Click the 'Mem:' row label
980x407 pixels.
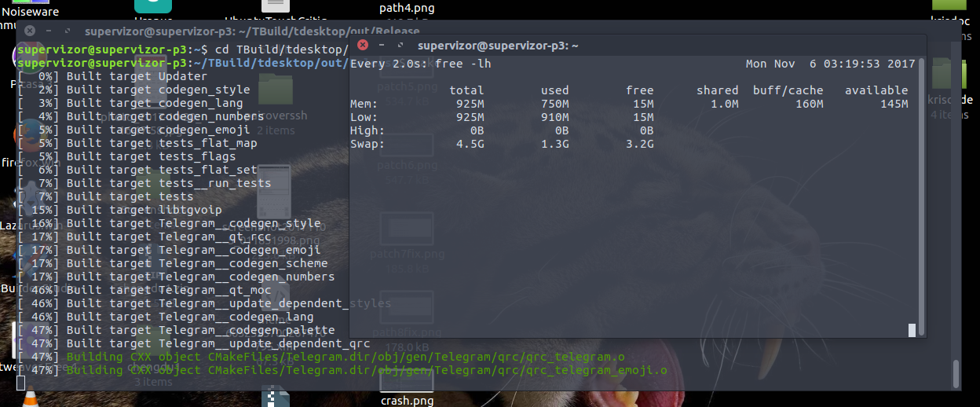tap(364, 104)
